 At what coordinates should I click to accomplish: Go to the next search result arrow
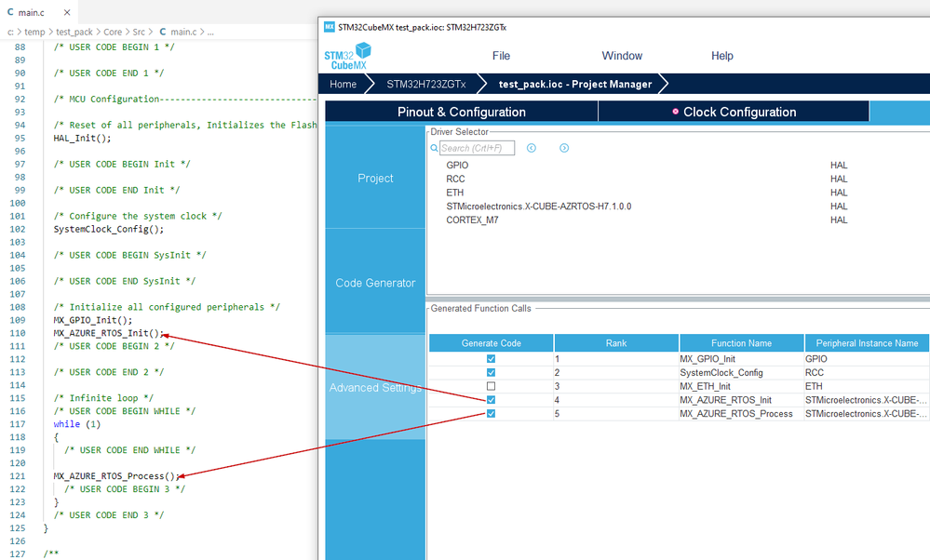[x=564, y=148]
